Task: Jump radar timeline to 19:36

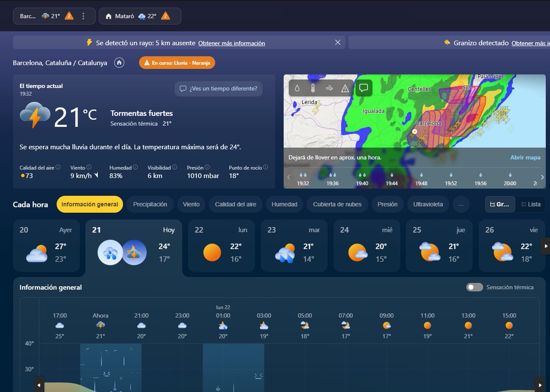Action: tap(333, 179)
